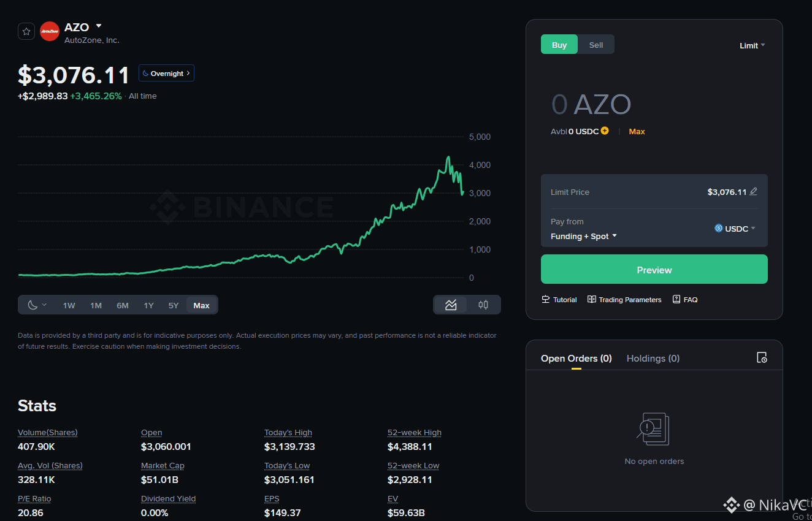Screen dimensions: 812x521
Task: Select the Sell order side
Action: [x=596, y=45]
